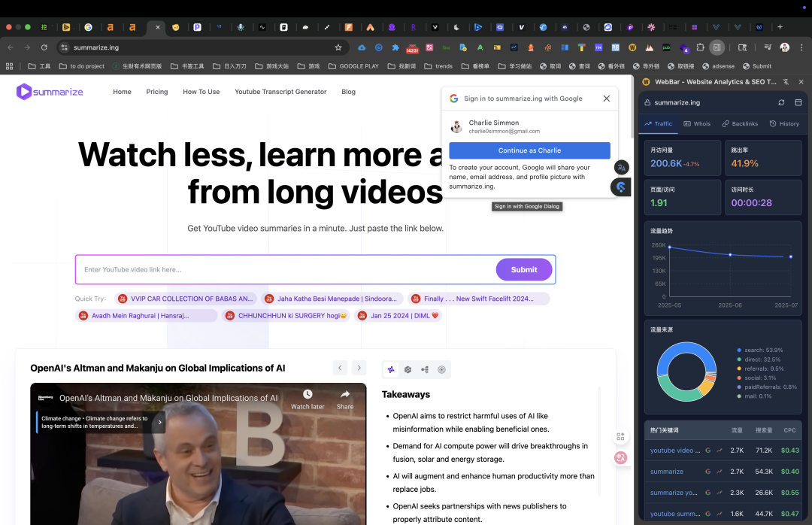The image size is (812, 525).
Task: Click the WebBar panel layout icon beside refresh
Action: pos(798,102)
